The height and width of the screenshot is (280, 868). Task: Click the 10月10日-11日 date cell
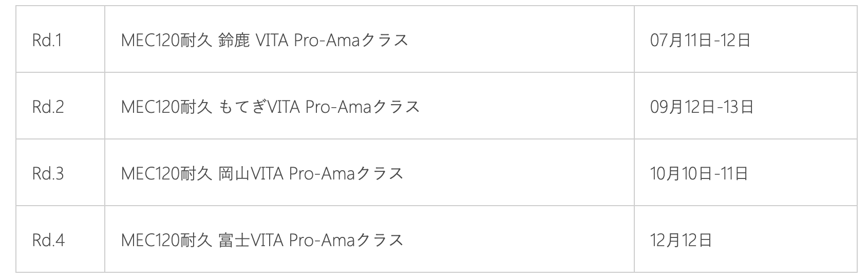coord(699,173)
